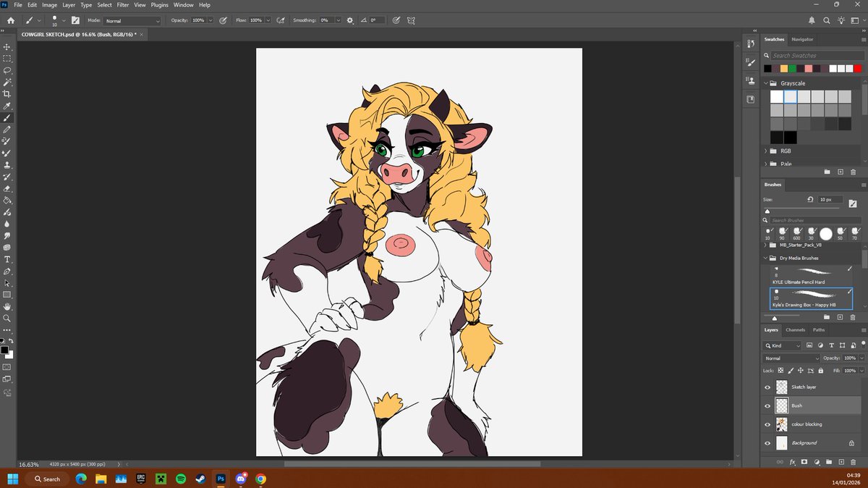Collapse the Grayscale swatch group
This screenshot has width=868, height=488.
765,83
